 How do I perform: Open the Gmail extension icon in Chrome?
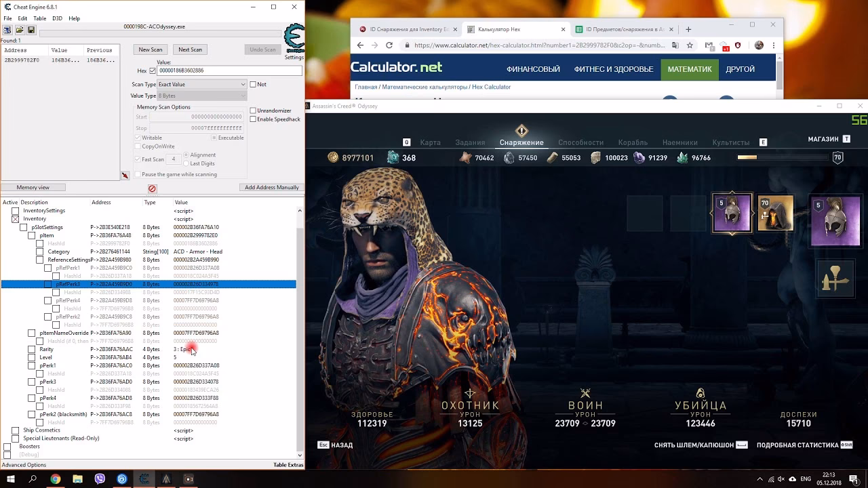(x=709, y=45)
